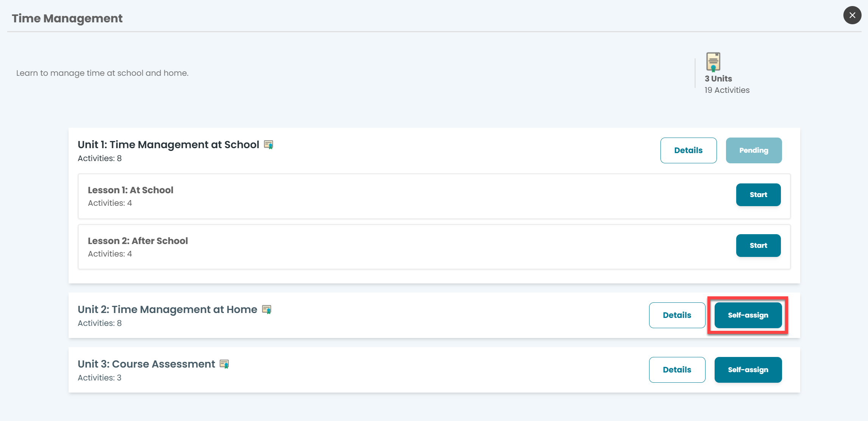Click the certificate icon above 3 Units
Viewport: 868px width, 421px height.
point(713,62)
